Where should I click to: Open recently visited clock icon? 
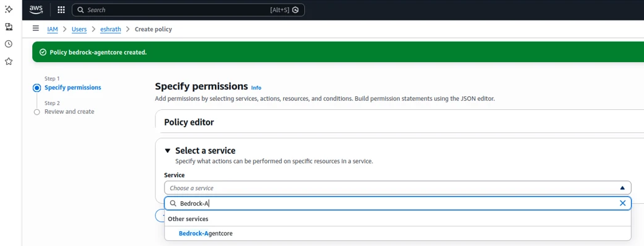(x=9, y=44)
